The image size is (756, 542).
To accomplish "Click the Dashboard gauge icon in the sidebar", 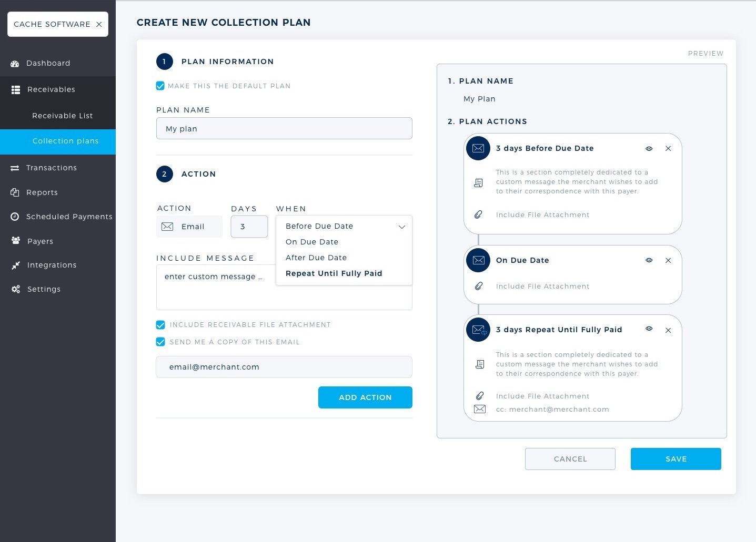I will pyautogui.click(x=15, y=64).
